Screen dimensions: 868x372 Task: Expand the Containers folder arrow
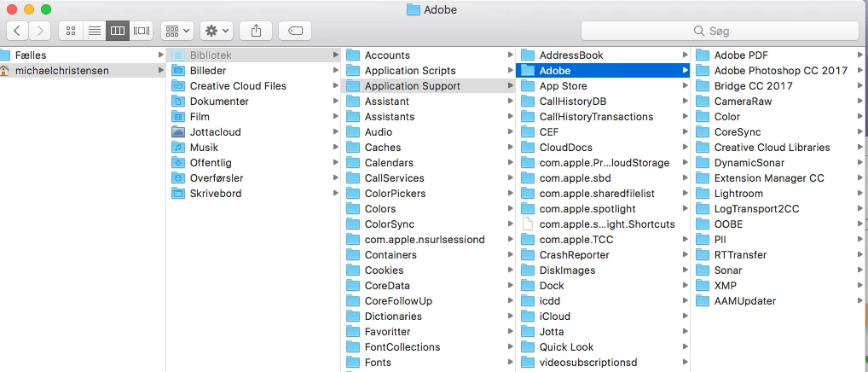(510, 254)
